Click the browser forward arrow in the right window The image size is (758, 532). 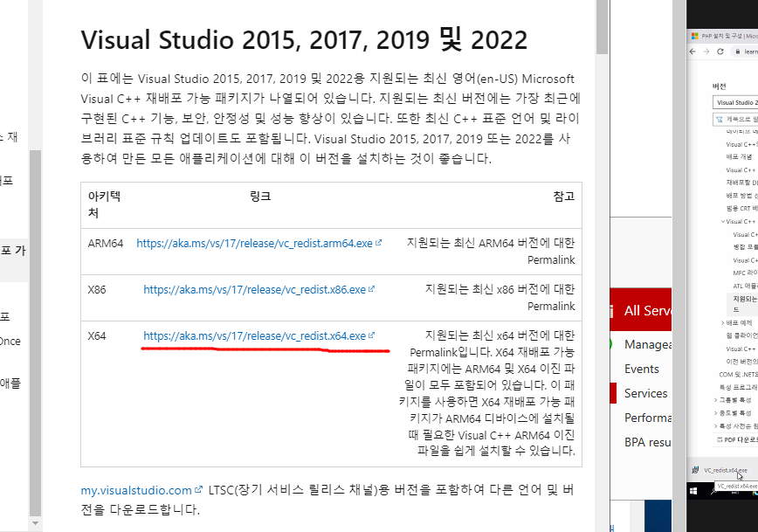tap(706, 52)
